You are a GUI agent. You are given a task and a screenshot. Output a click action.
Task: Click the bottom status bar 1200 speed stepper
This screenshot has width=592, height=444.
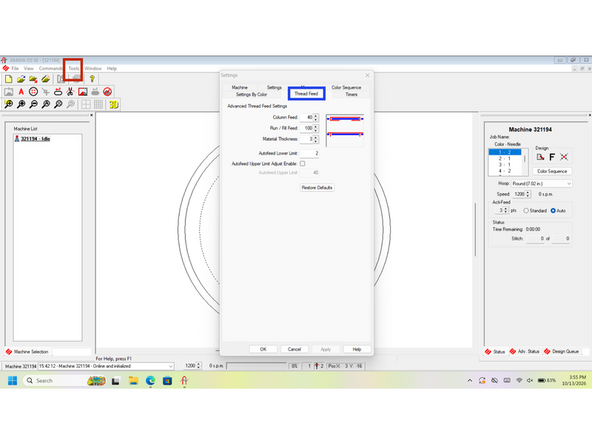[199, 366]
